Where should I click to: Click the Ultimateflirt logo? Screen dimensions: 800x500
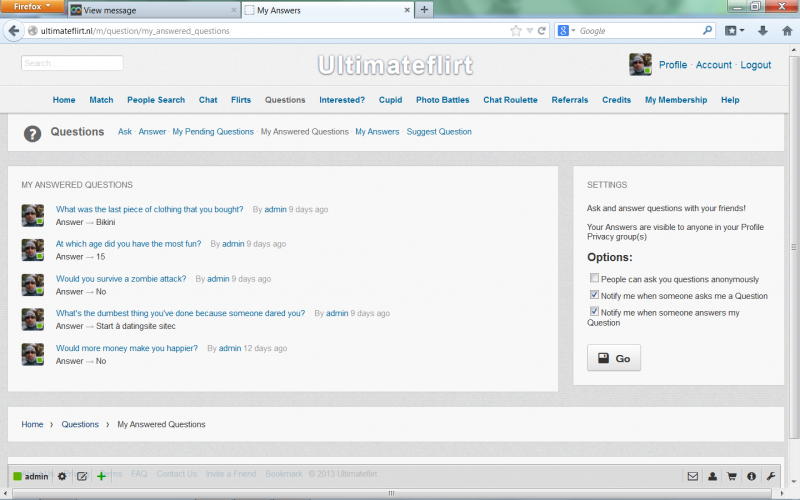coord(395,65)
